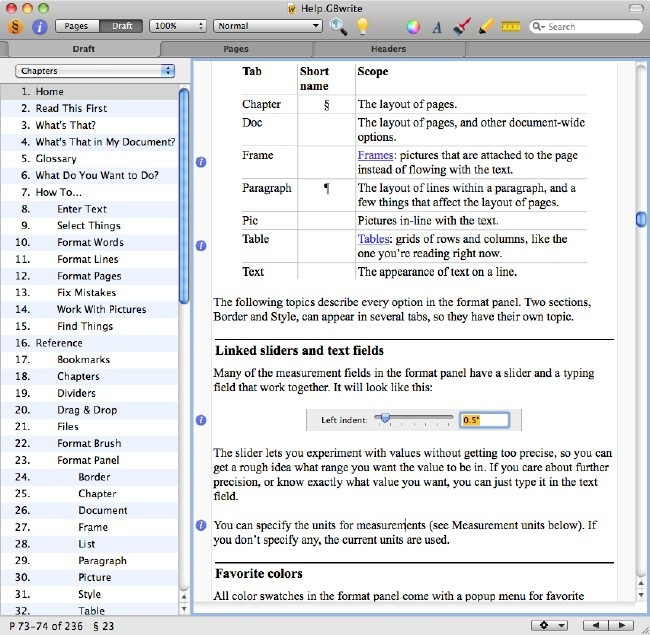
Task: Select Home chapter in sidebar
Action: (90, 92)
